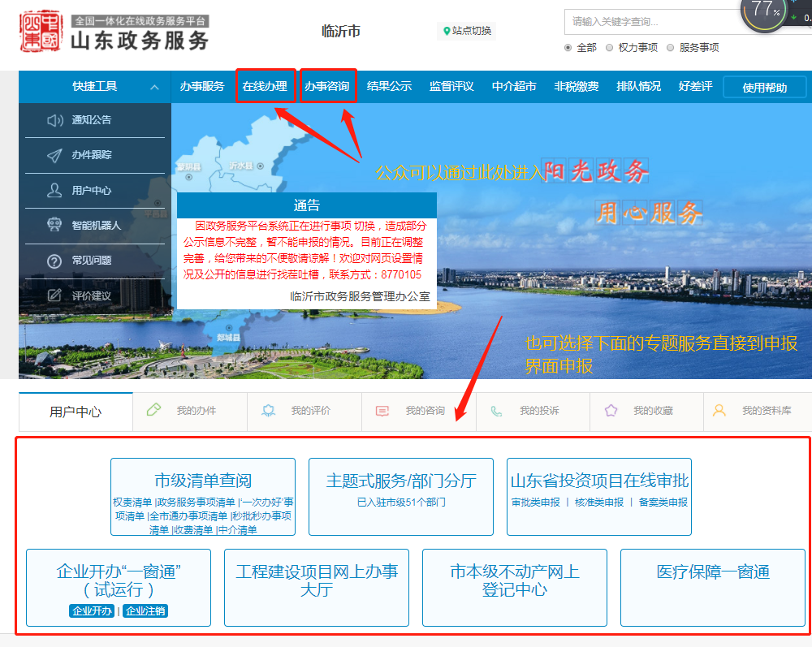
Task: Open the 主题式服务/部门分厅 card
Action: point(401,497)
